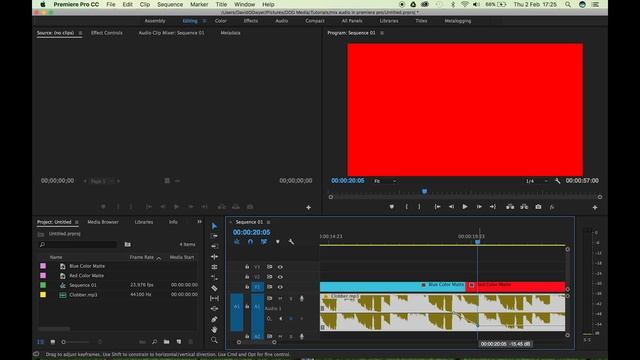Open Editing workspace menu icon

204,21
